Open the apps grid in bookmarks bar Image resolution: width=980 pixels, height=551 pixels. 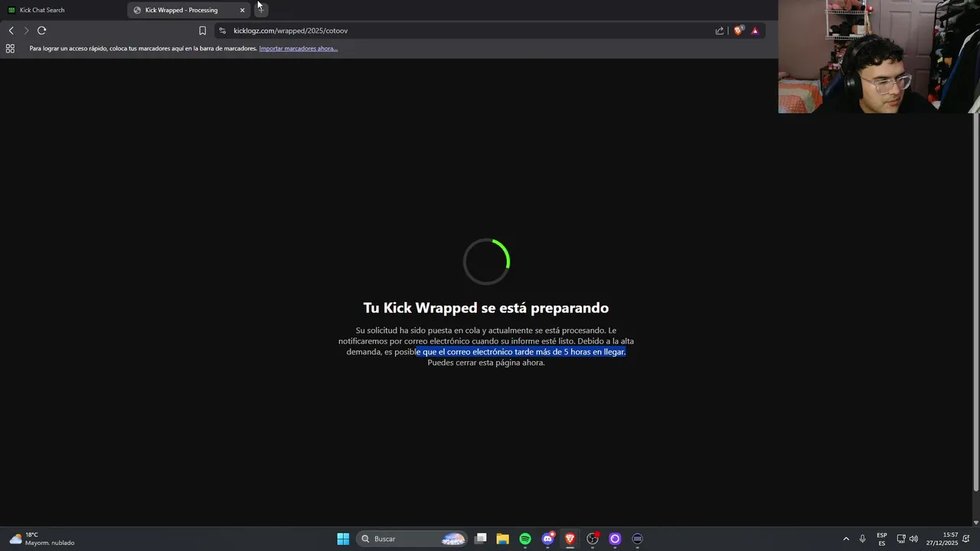click(x=10, y=48)
